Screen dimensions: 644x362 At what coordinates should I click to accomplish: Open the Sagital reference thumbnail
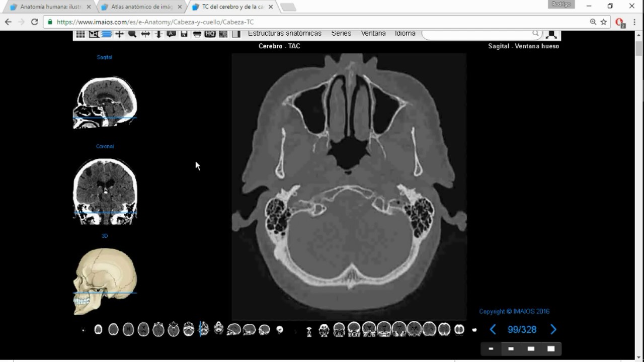coord(105,102)
